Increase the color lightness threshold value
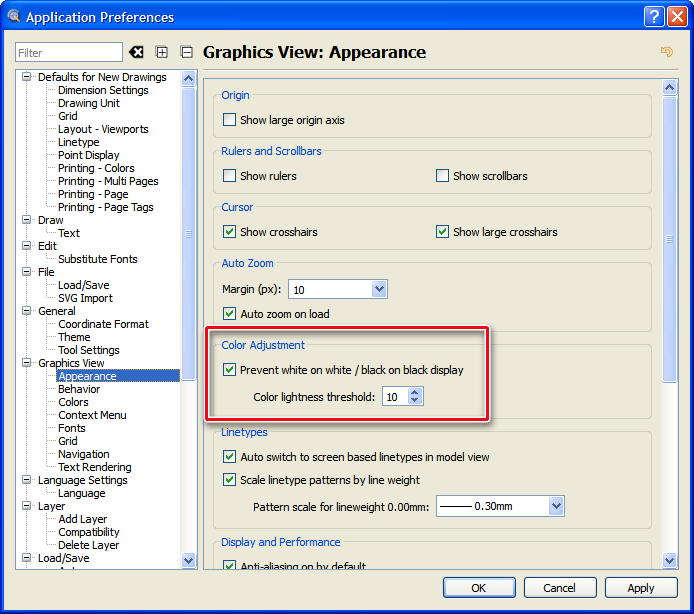This screenshot has width=694, height=614. click(x=416, y=393)
